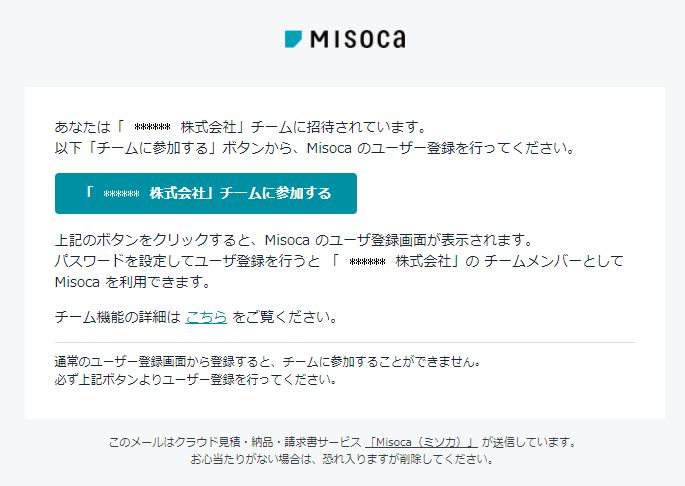
Task: Click the Misoca を利用できます line
Action: pos(132,282)
